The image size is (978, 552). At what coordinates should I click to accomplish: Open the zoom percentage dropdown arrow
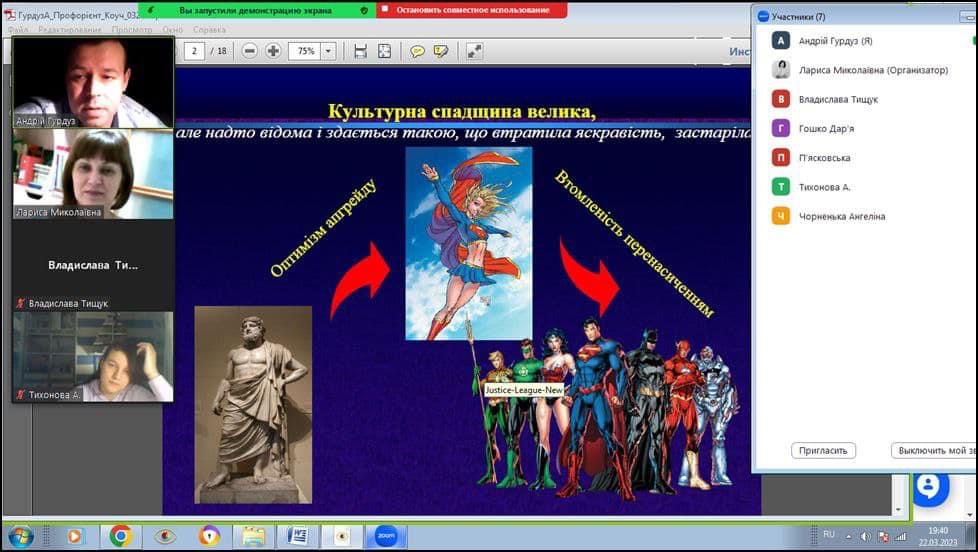click(x=329, y=51)
